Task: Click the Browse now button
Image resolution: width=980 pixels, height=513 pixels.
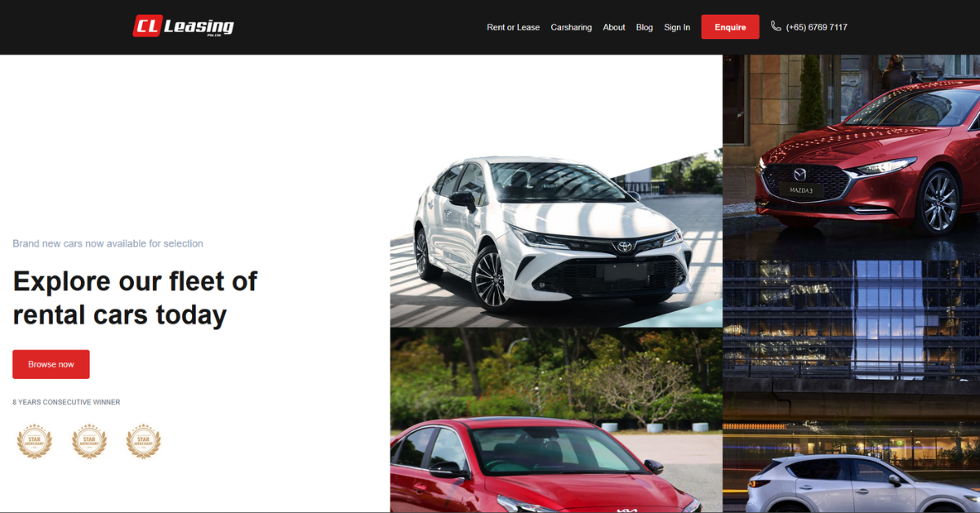Action: [x=51, y=364]
